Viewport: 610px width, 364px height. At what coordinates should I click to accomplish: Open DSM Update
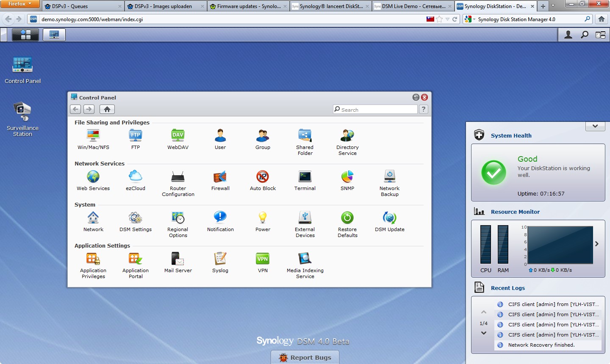coord(390,221)
